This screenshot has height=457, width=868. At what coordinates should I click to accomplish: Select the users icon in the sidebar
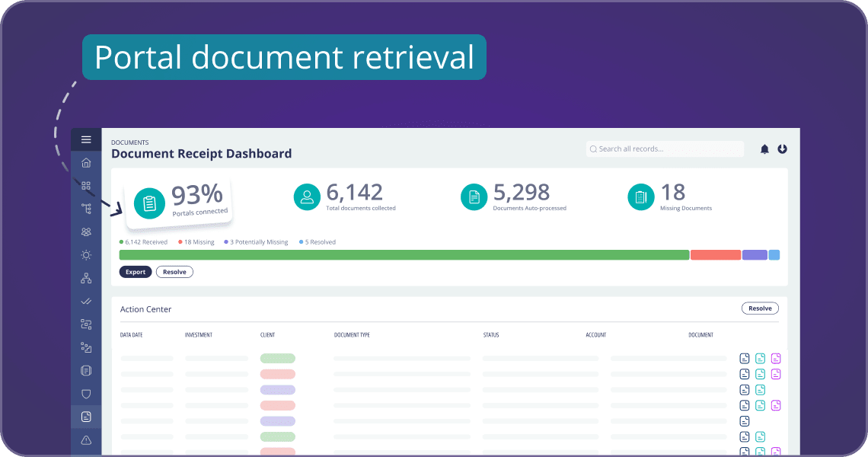(86, 232)
